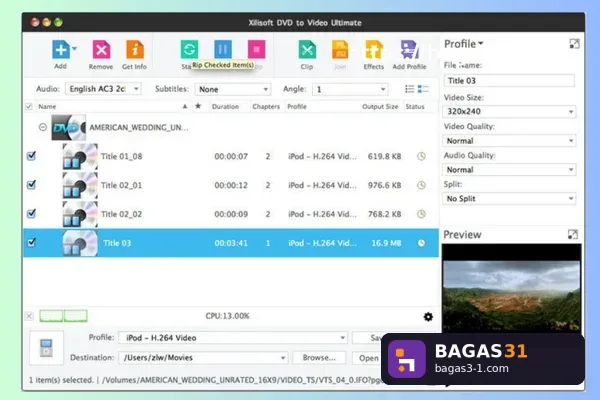Uncheck the Title 02_02 checkbox
This screenshot has height=400, width=600.
coord(31,214)
